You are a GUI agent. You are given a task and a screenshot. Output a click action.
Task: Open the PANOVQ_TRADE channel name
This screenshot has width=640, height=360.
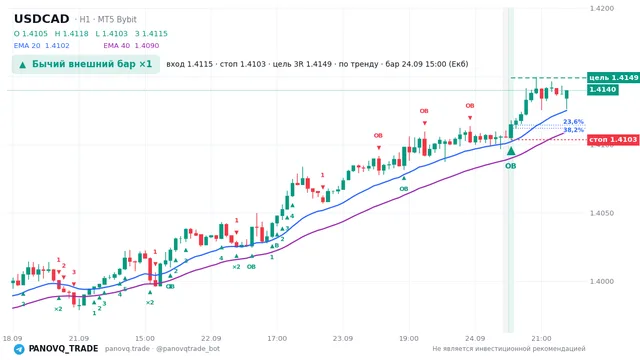coord(63,349)
